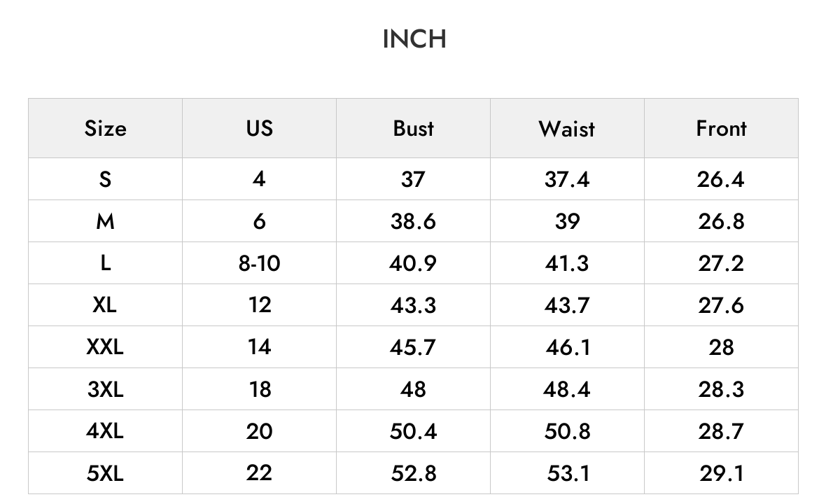Select the US column header
This screenshot has width=826, height=504.
(259, 129)
